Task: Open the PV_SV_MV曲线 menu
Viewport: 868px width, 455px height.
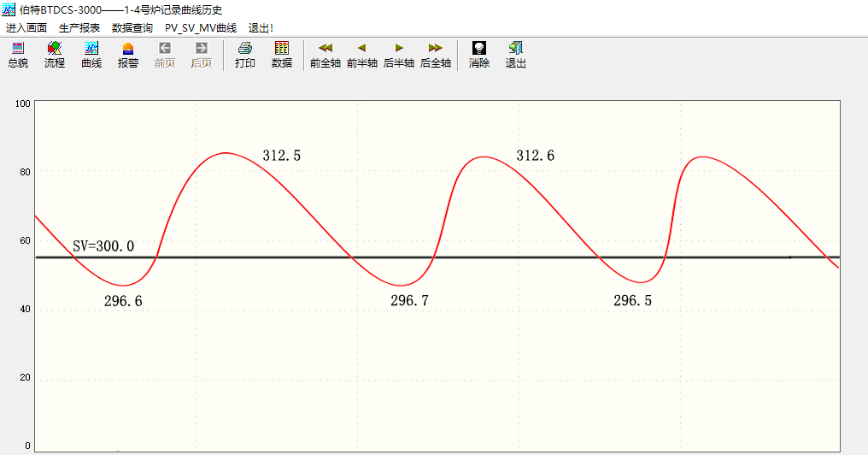Action: [201, 27]
